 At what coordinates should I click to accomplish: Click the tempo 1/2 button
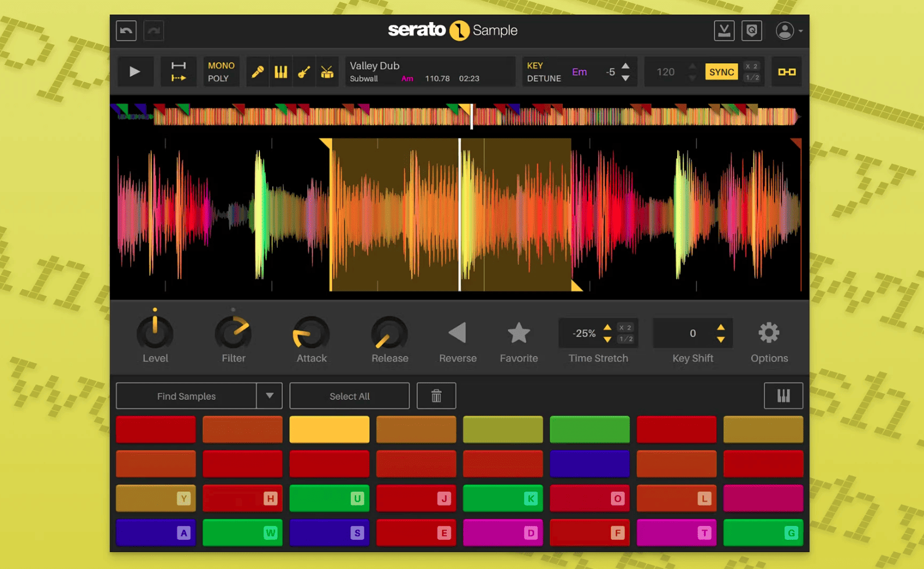[x=752, y=77]
